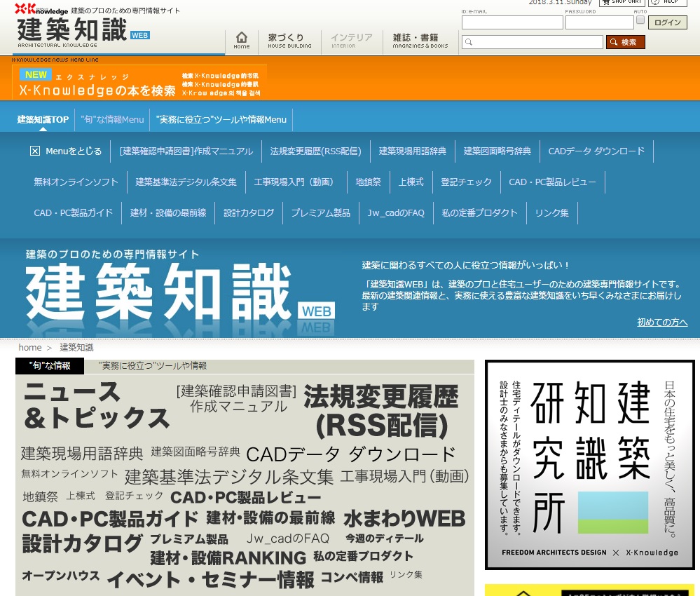This screenshot has width=700, height=596.
Task: Open ニュース&トピックス in the tag cloud
Action: 97,405
